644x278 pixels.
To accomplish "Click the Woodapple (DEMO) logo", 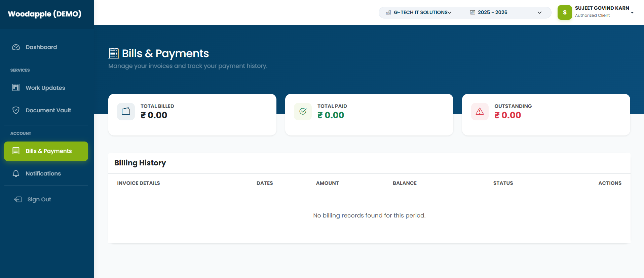I will pyautogui.click(x=45, y=14).
